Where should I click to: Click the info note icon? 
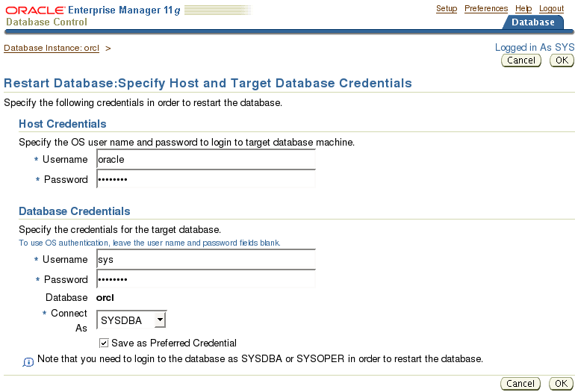pos(28,362)
